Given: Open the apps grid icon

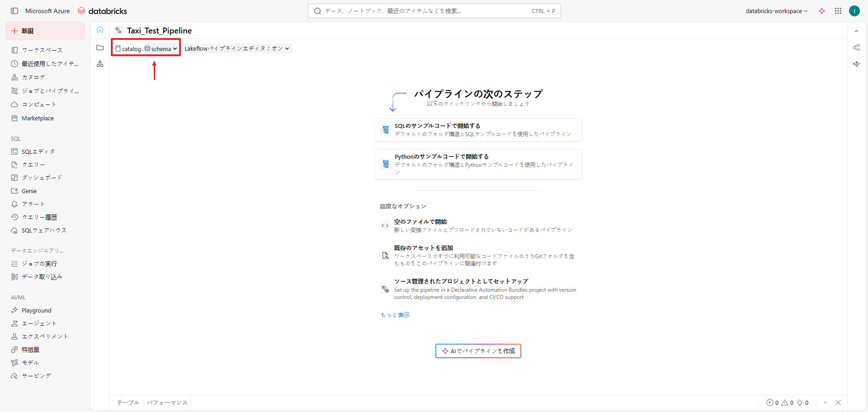Looking at the screenshot, I should (838, 11).
